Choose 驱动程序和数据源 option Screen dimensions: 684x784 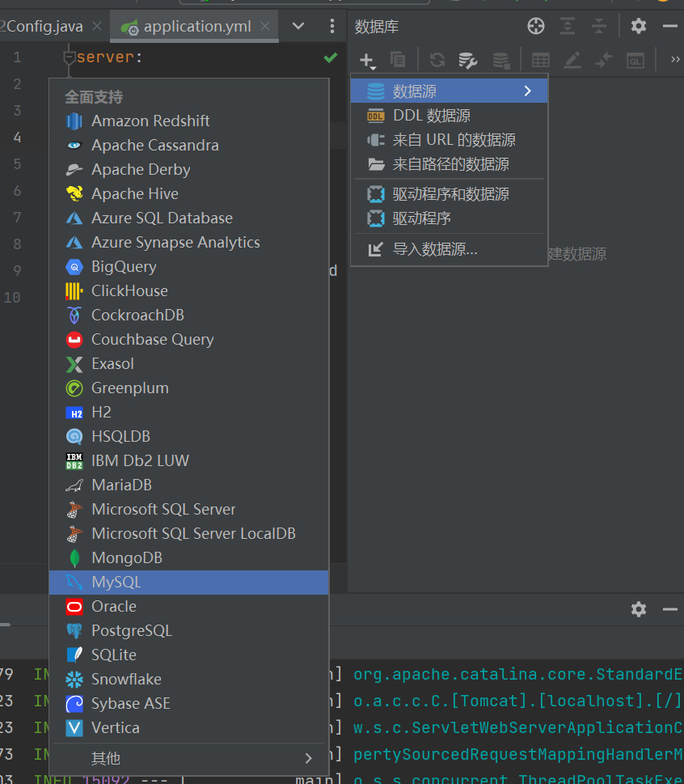coord(450,194)
